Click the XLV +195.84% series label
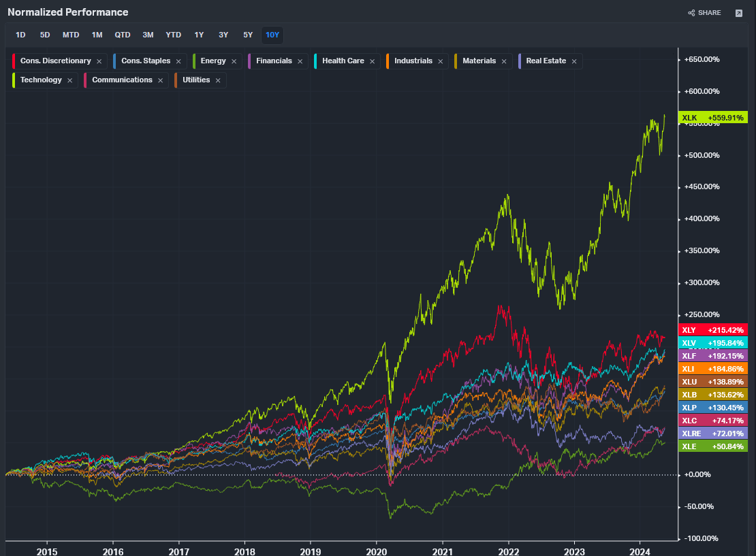 click(x=712, y=342)
